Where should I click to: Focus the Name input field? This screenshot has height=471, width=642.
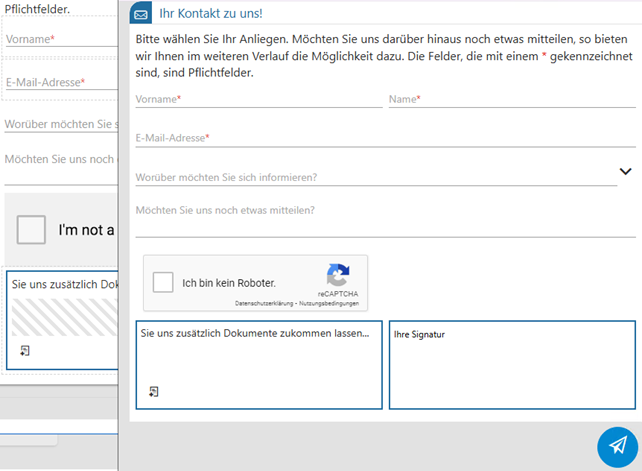click(512, 100)
